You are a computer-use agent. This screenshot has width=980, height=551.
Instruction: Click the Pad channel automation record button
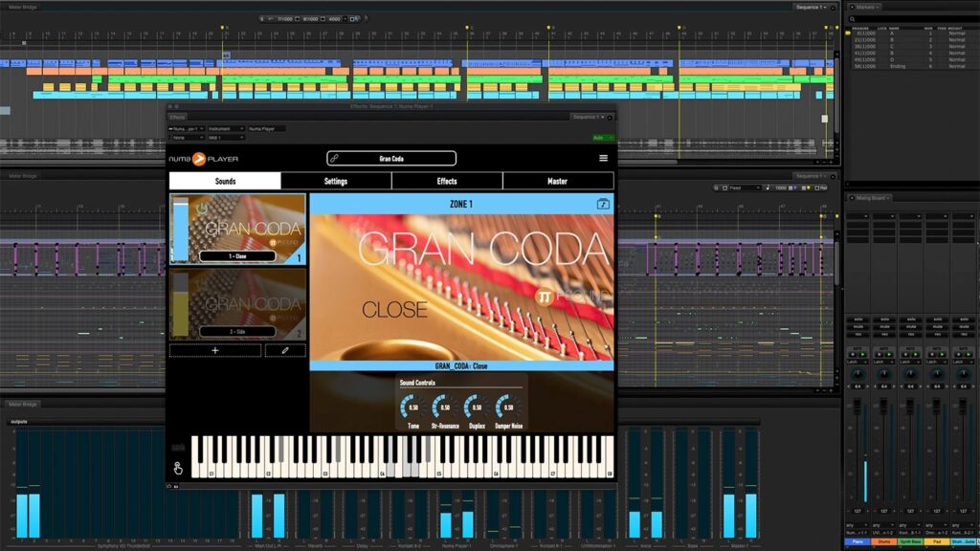pyautogui.click(x=931, y=355)
